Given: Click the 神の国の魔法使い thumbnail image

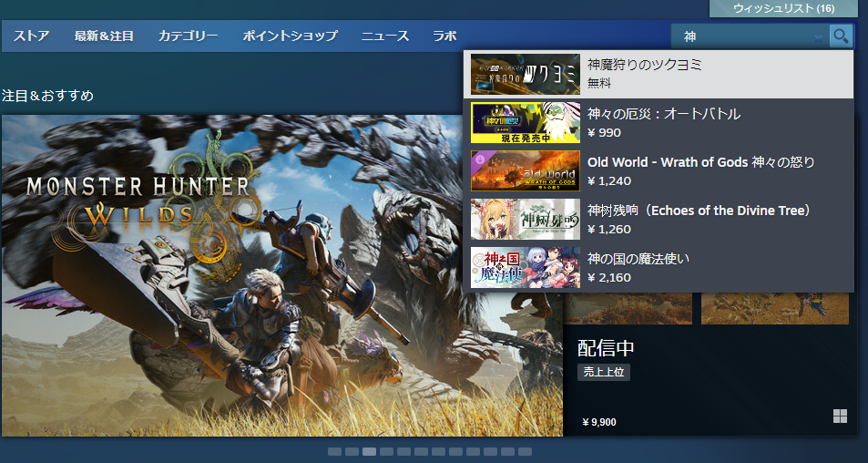Looking at the screenshot, I should point(526,267).
